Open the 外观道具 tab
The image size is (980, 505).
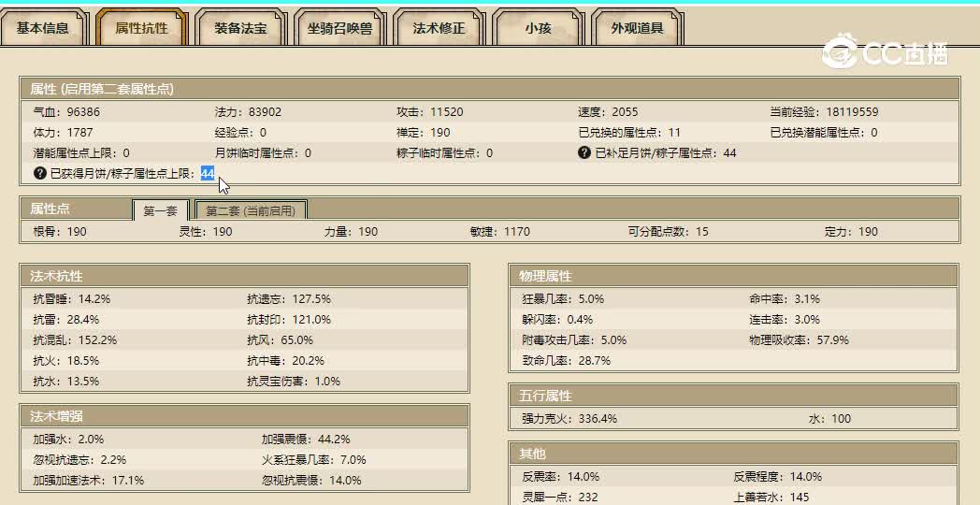coord(637,27)
